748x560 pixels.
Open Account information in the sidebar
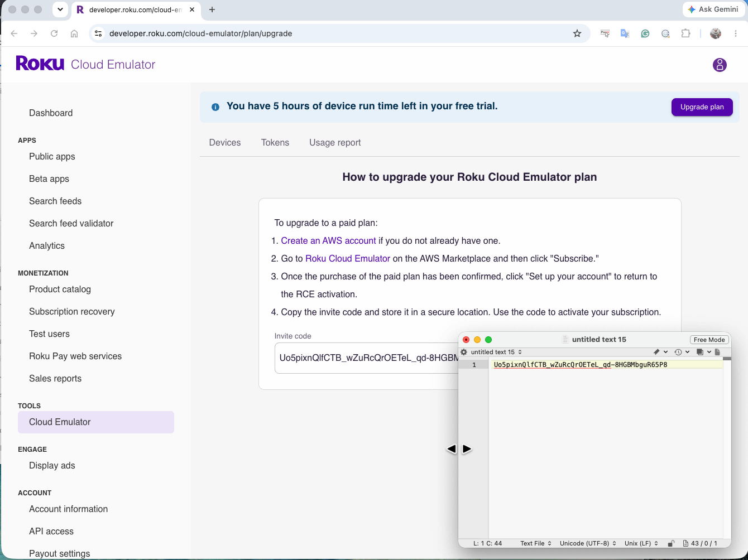coord(68,509)
